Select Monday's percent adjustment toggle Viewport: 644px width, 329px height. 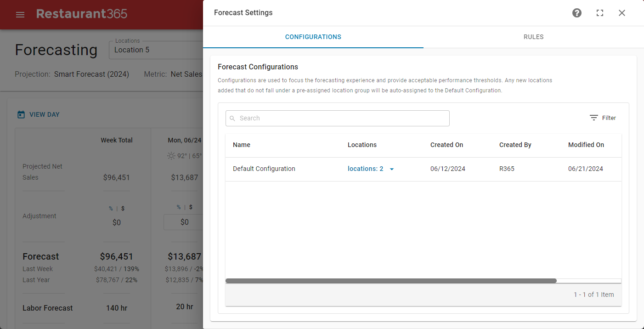[179, 207]
